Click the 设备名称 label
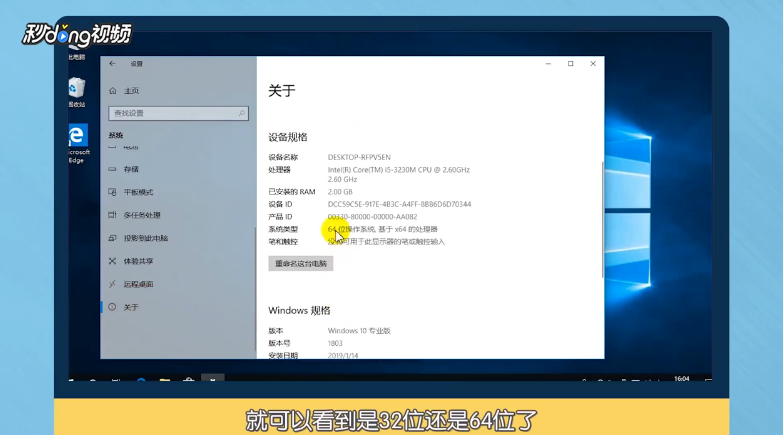Screen dimensions: 783x435 tap(283, 157)
